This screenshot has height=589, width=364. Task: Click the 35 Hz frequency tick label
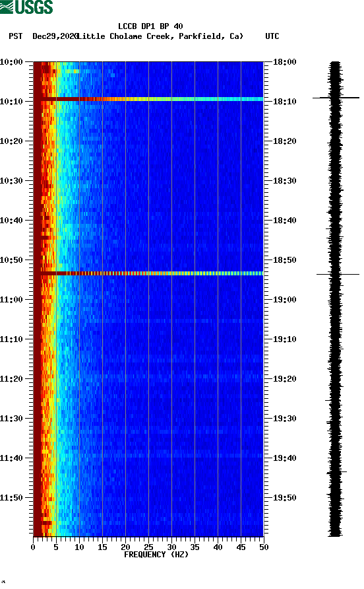click(195, 547)
